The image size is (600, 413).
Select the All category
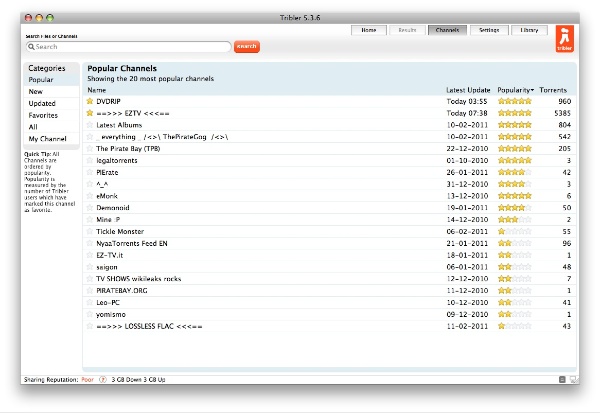coord(51,127)
